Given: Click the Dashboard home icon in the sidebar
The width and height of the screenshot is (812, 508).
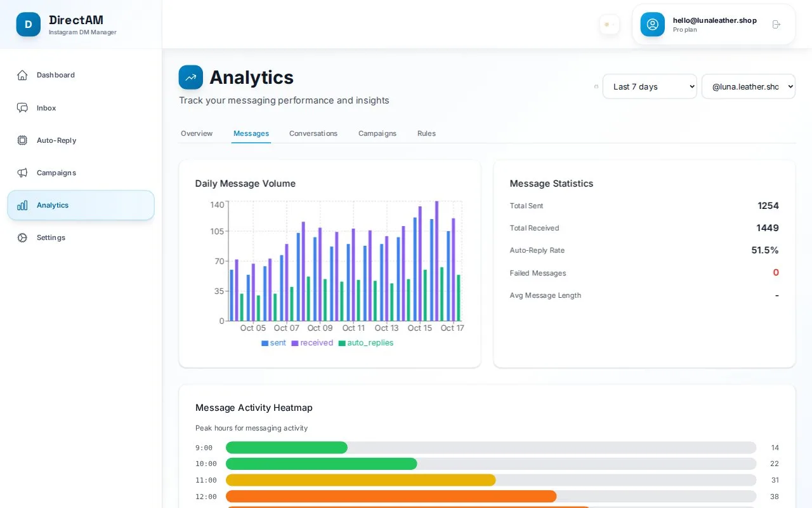Looking at the screenshot, I should 22,75.
